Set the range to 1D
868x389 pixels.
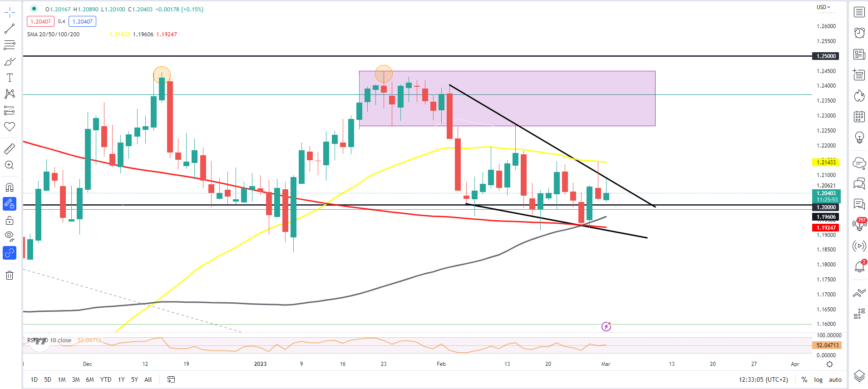point(34,379)
